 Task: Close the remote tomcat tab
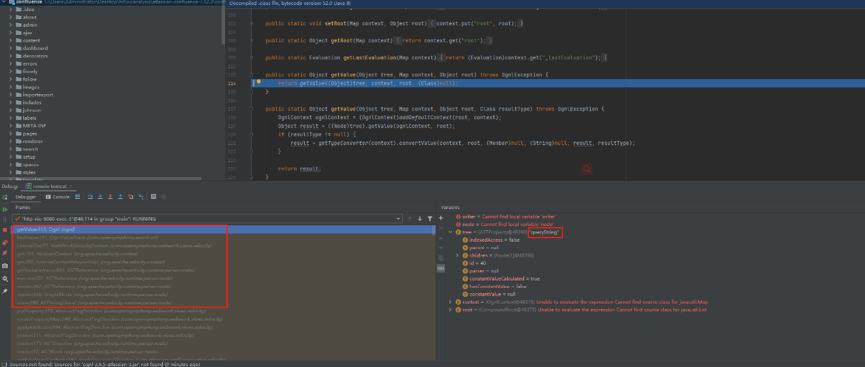[71, 186]
